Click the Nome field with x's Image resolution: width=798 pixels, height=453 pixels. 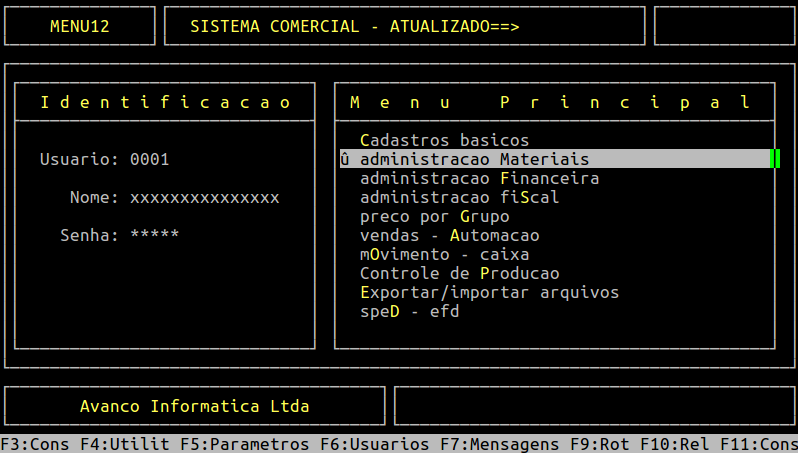point(204,197)
